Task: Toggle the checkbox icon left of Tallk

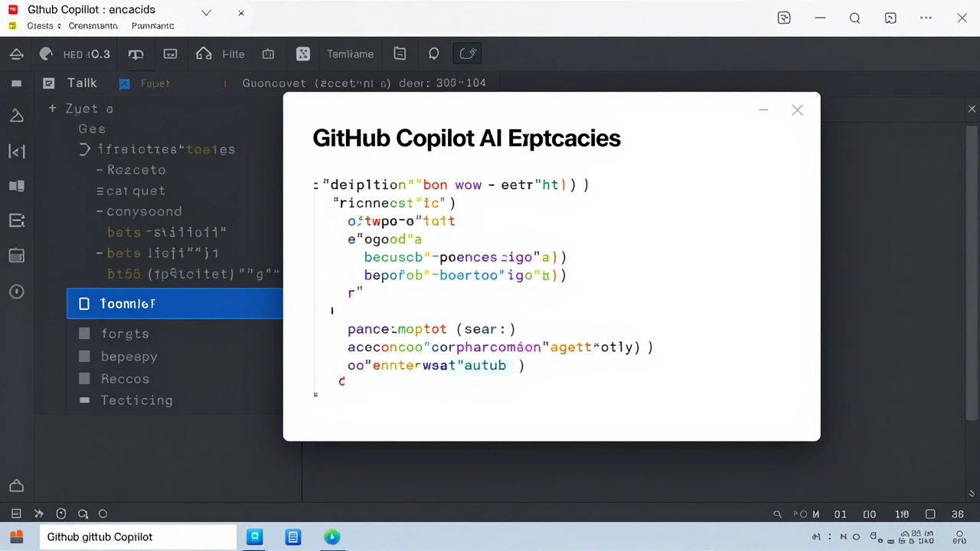Action: 49,83
